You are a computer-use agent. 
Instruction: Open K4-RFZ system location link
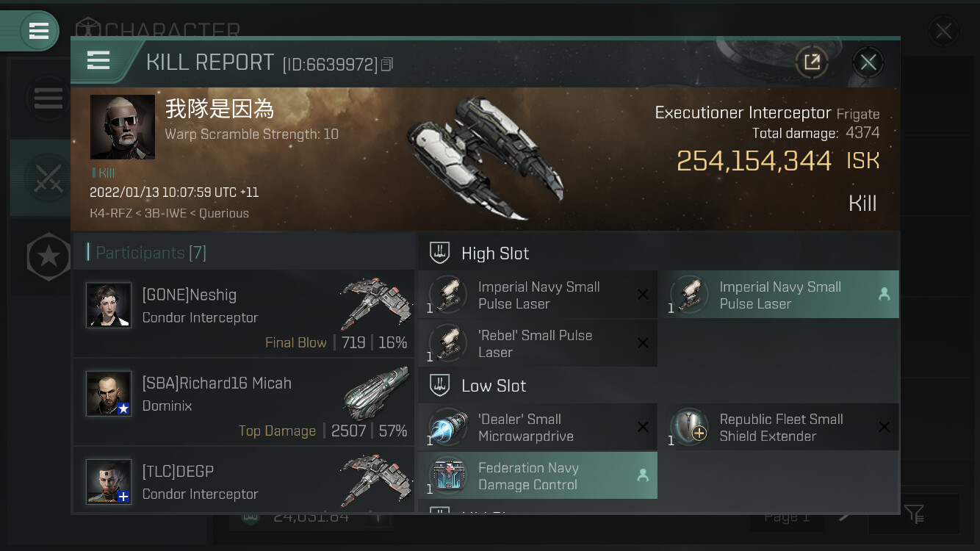click(109, 213)
